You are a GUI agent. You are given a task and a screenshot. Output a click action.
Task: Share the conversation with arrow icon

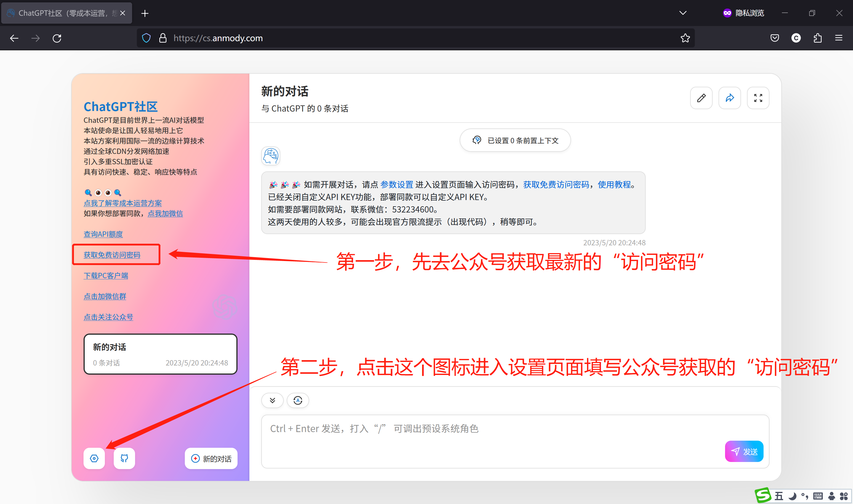729,98
